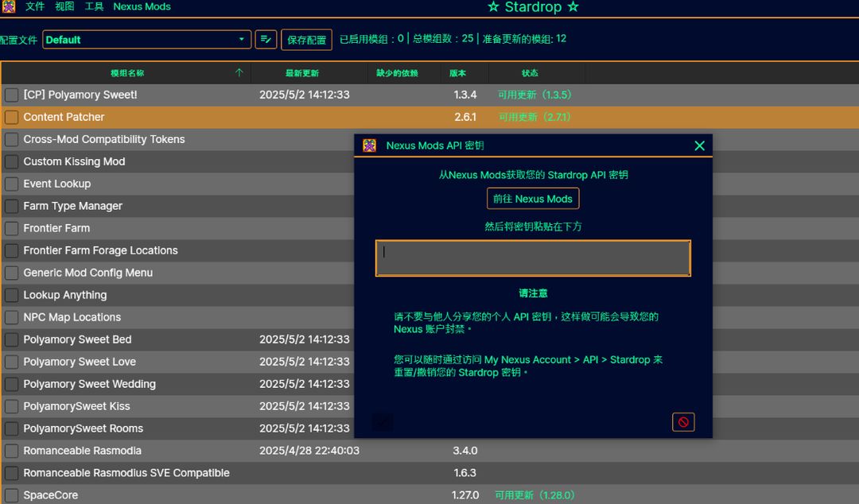The width and height of the screenshot is (859, 504).
Task: Enable Cross-Mod Compatibility Tokens checkbox
Action: (11, 139)
